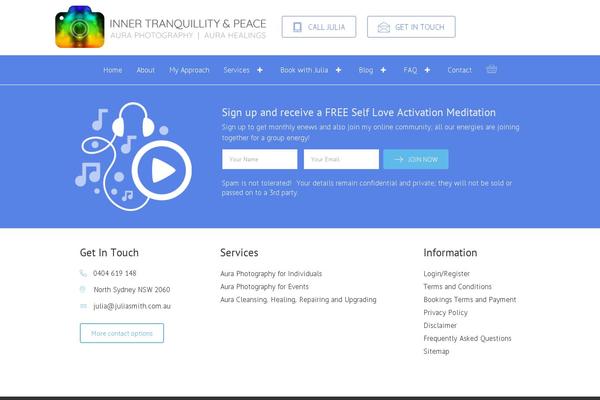Open the My Approach menu item
Image resolution: width=600 pixels, height=400 pixels.
tap(189, 70)
